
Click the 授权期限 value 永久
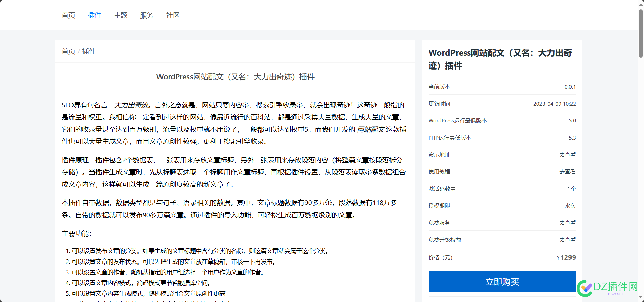(570, 205)
